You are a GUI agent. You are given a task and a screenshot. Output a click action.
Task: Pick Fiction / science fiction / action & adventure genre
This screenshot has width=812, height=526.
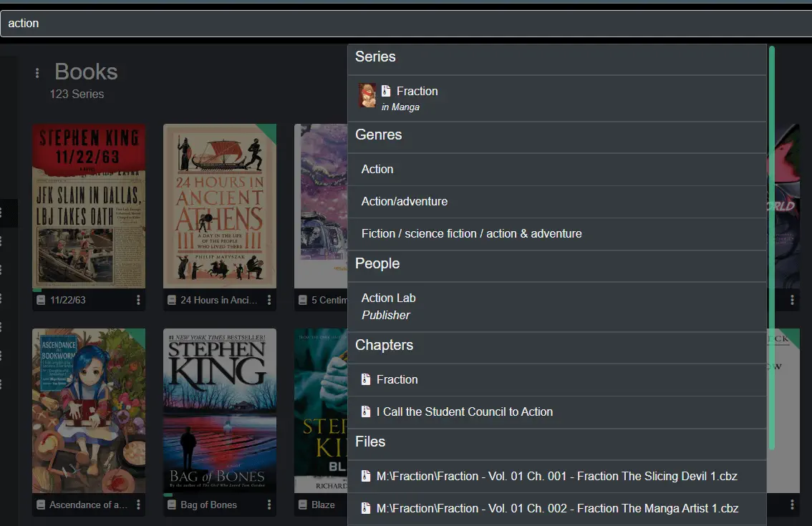(471, 234)
